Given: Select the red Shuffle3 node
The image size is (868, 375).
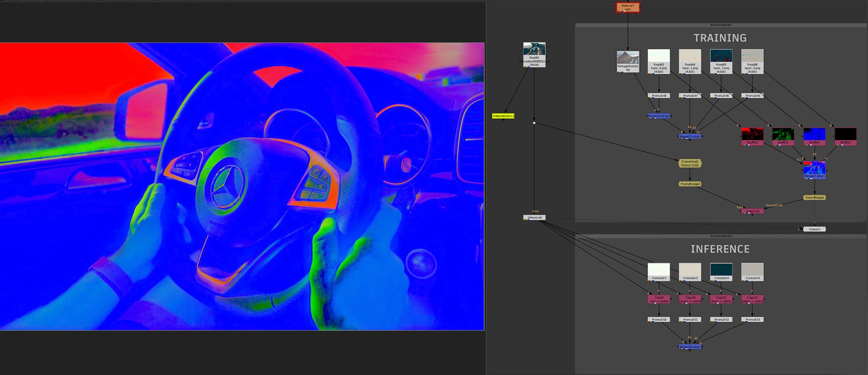Looking at the screenshot, I should [752, 137].
